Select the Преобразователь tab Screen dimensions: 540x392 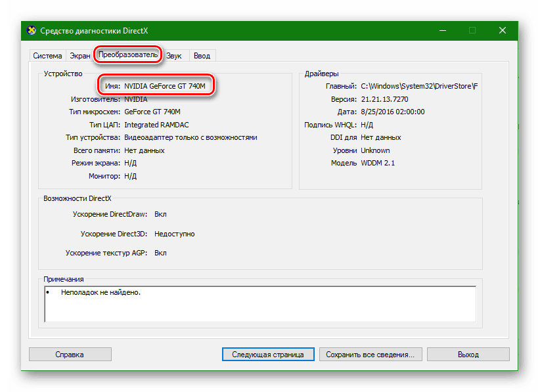coord(128,55)
